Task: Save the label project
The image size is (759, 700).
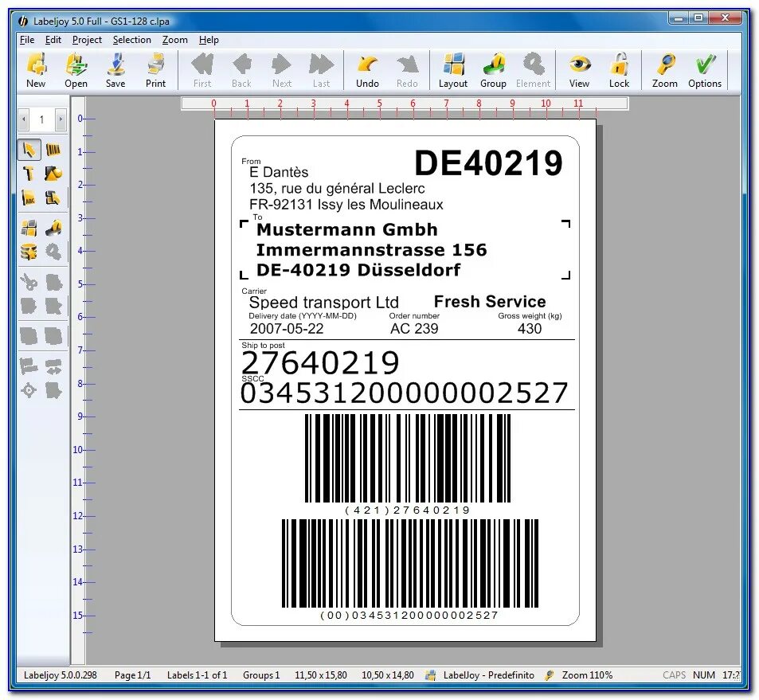Action: (x=115, y=71)
